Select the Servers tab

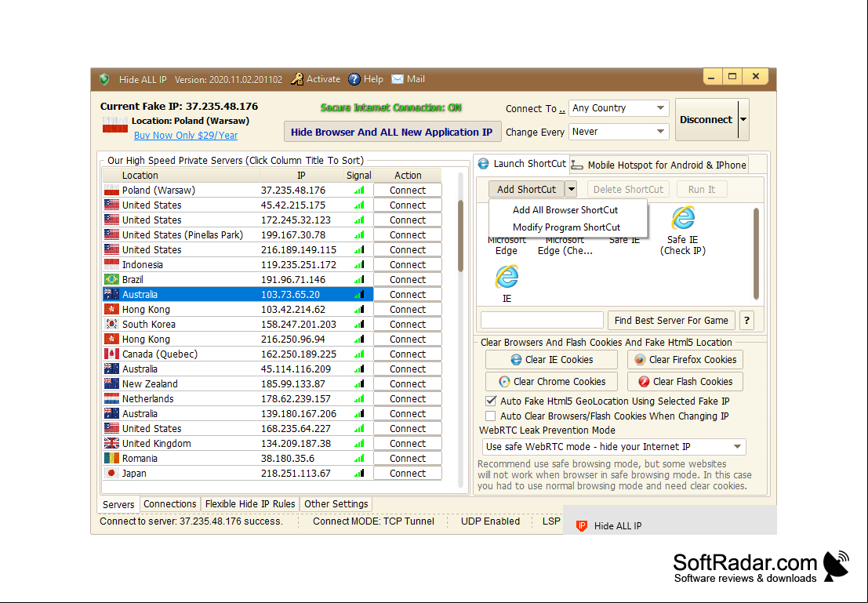point(118,504)
